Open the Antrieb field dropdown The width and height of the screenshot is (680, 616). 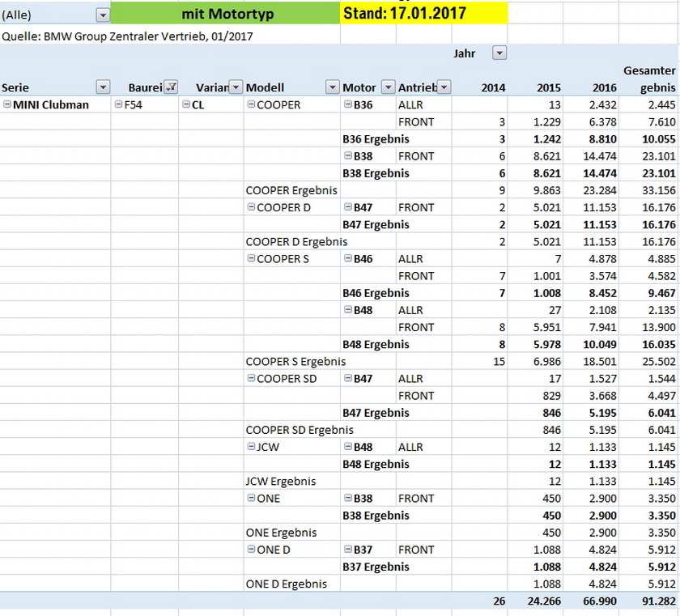[444, 87]
